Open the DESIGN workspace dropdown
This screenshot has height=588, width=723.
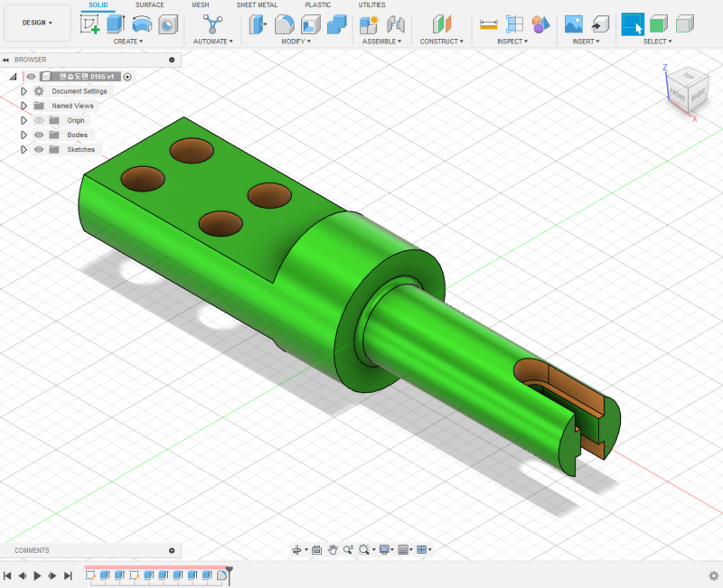click(37, 23)
